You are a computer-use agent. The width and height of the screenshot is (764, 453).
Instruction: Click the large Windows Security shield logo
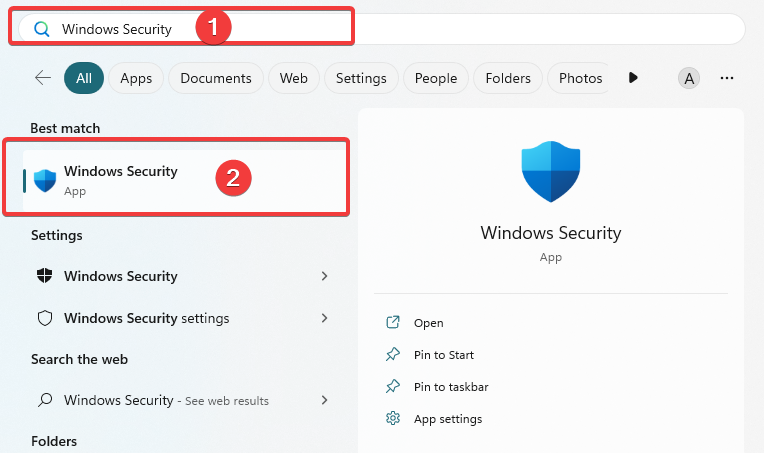551,171
